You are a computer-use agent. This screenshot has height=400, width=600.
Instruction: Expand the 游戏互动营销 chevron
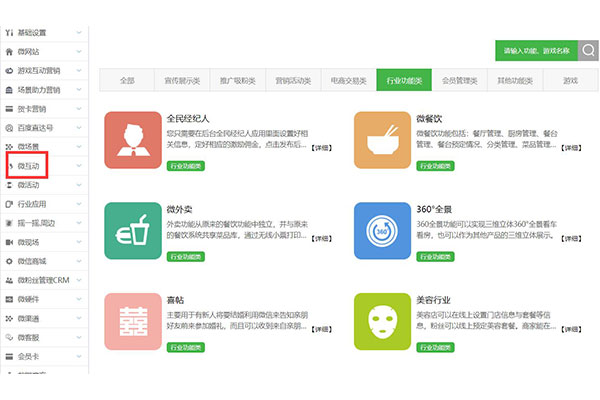[79, 70]
